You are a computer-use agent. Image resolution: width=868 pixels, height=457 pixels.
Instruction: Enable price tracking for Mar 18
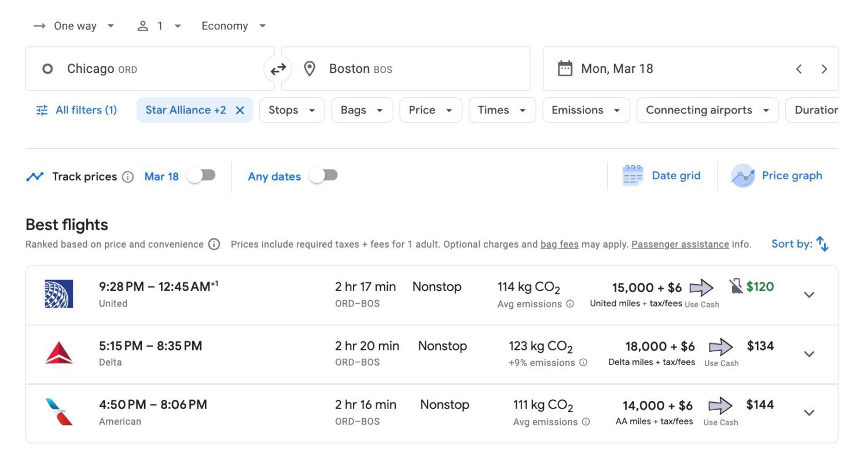[x=201, y=175]
